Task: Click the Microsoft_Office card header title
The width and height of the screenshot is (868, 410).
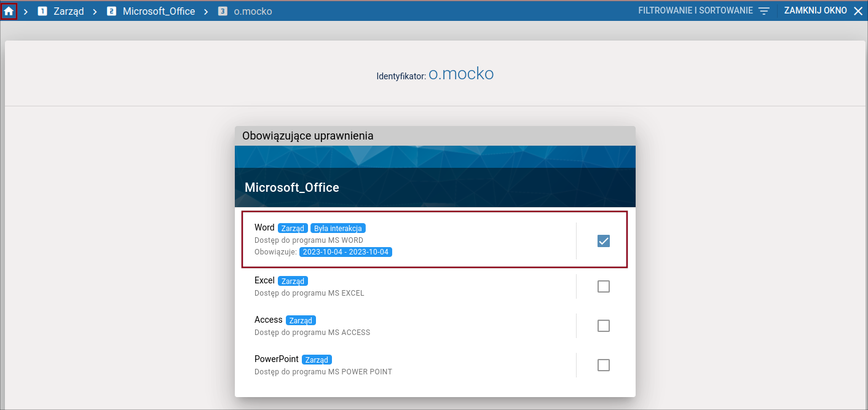Action: click(292, 187)
